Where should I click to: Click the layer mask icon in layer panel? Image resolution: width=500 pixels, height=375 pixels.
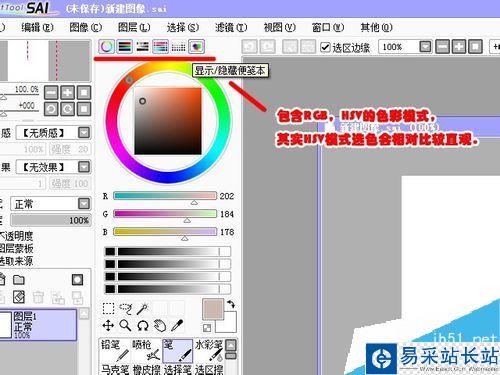pyautogui.click(x=77, y=280)
